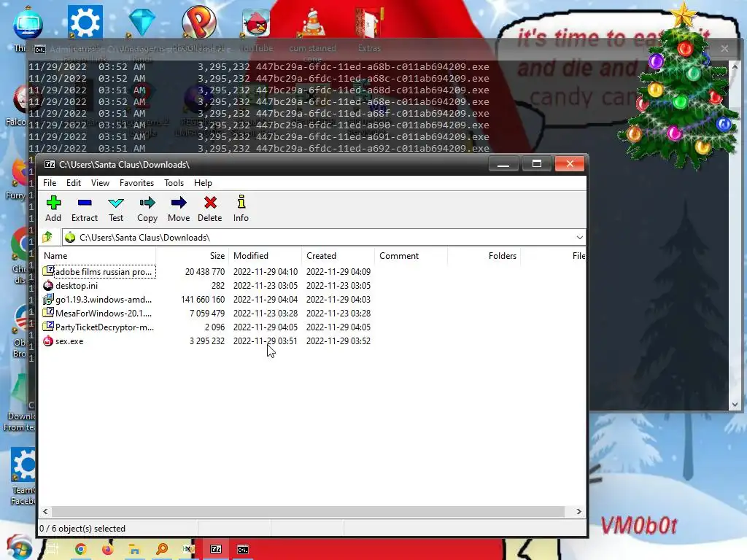
Task: Click the address path input field
Action: click(324, 237)
